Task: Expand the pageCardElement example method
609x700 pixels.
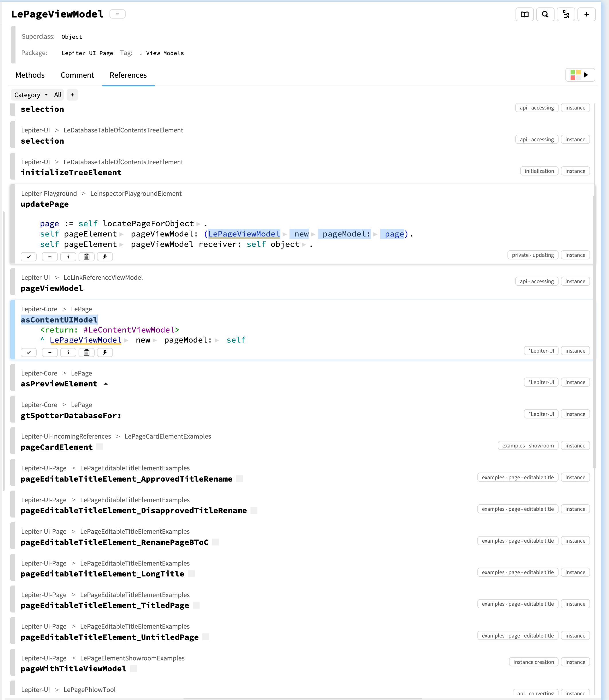Action: [x=99, y=447]
